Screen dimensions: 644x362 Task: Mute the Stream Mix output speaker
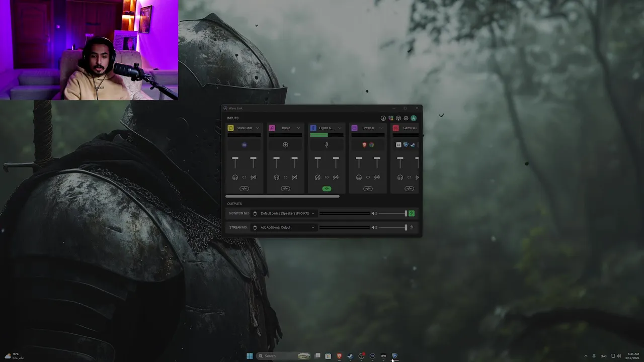pos(374,228)
